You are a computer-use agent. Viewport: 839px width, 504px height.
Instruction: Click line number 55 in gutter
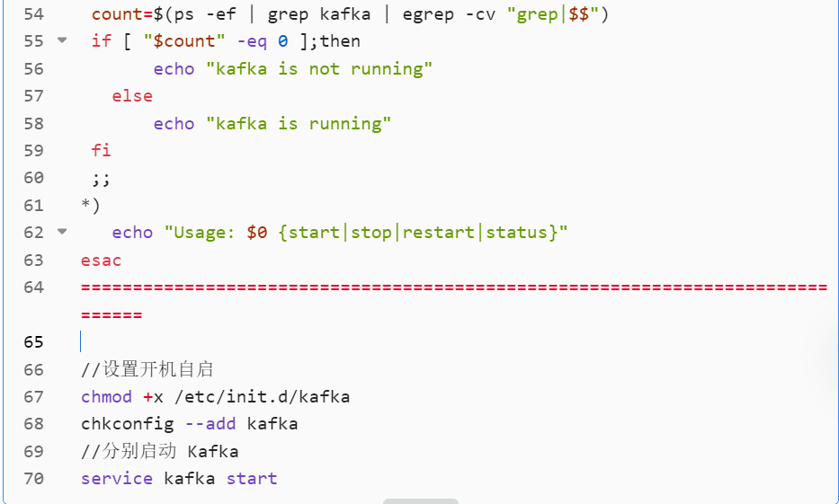[33, 41]
